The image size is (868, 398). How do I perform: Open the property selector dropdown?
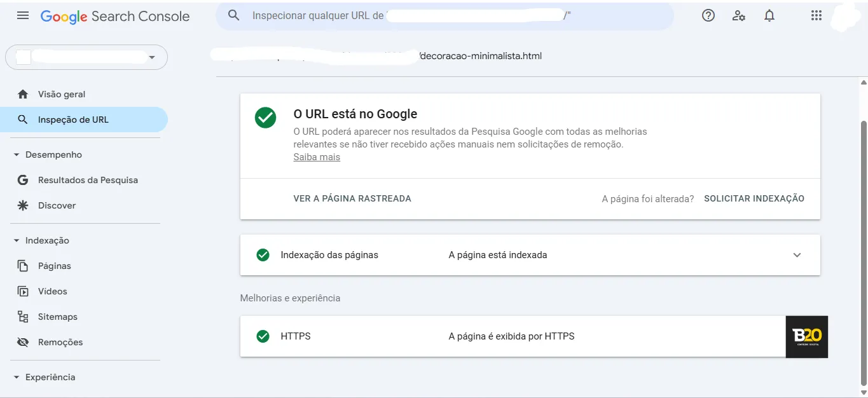(86, 57)
